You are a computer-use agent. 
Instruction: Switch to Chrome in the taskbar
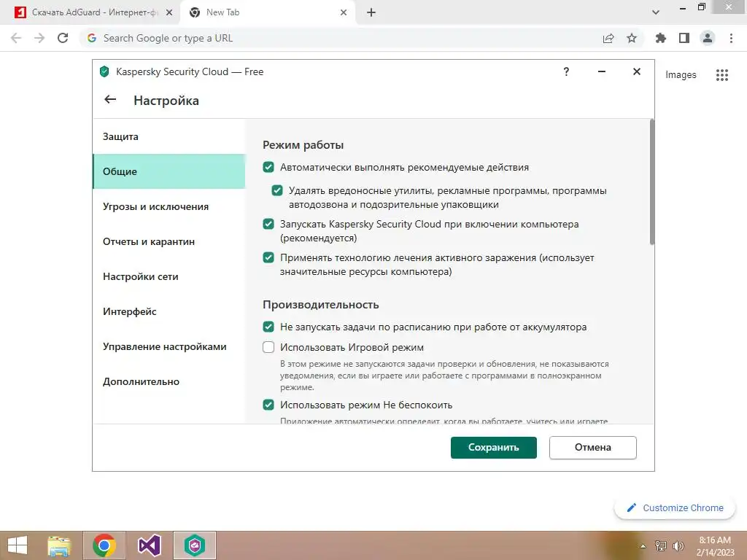[x=104, y=545]
